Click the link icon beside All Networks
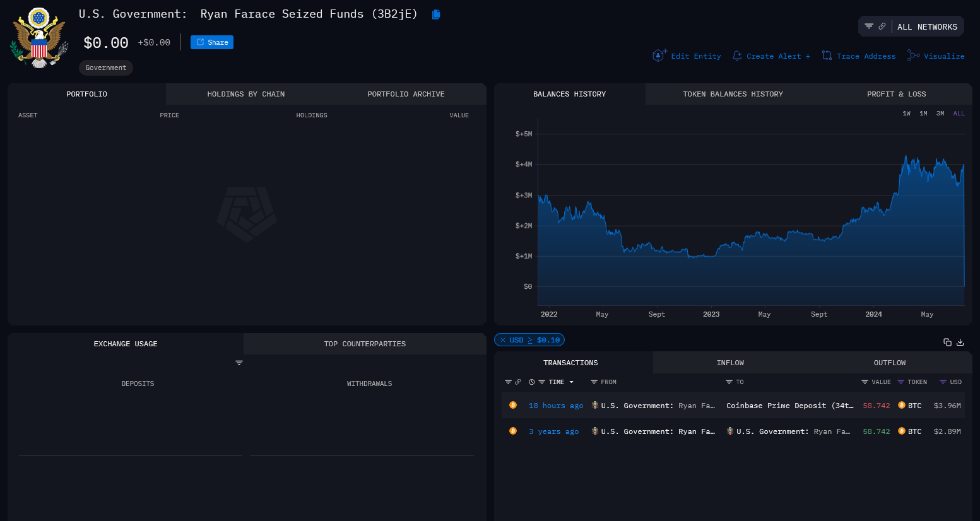980x521 pixels. 882,26
